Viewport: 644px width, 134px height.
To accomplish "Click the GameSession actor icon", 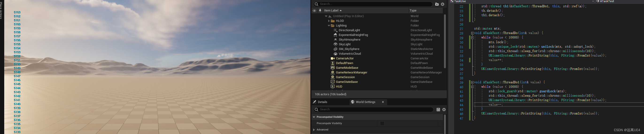I will pyautogui.click(x=333, y=77).
